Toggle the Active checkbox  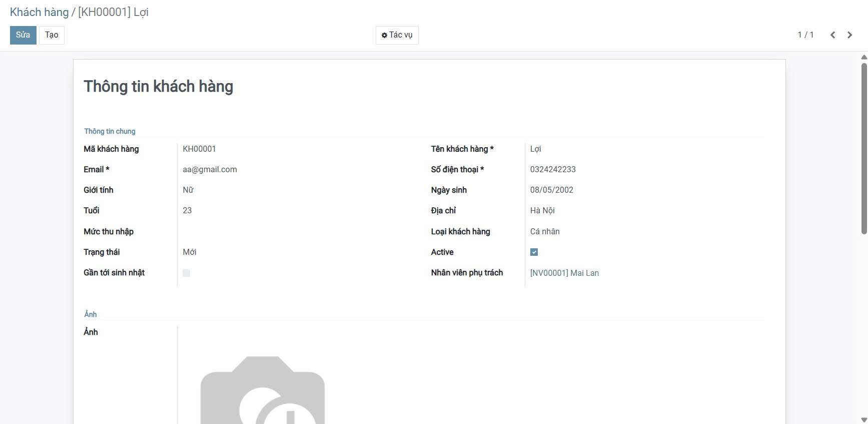(534, 252)
